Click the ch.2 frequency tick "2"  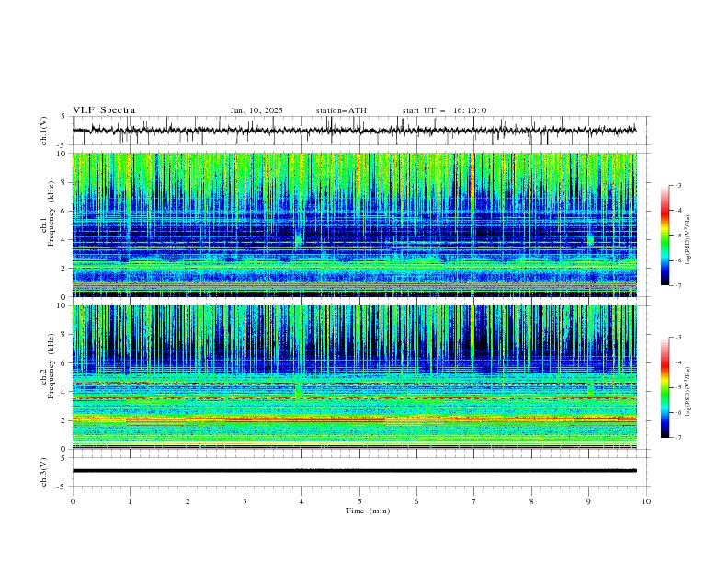(64, 420)
